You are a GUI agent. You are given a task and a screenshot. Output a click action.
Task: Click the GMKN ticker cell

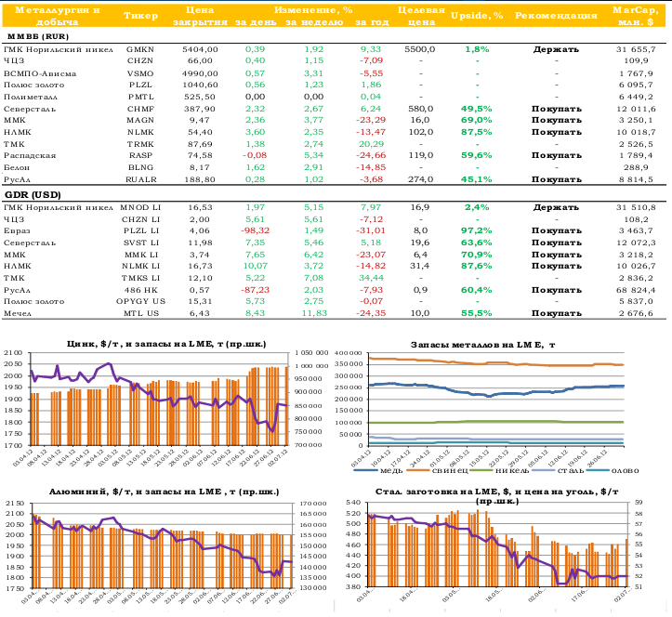click(140, 49)
